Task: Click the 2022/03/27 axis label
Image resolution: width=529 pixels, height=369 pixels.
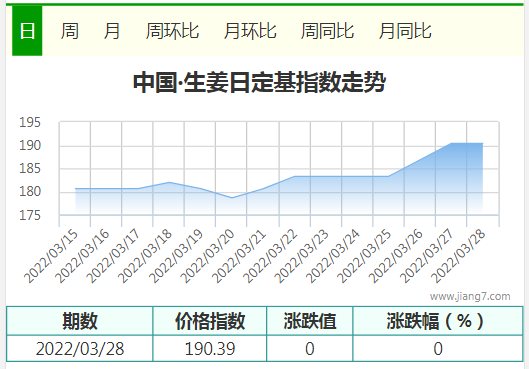Action: 427,256
